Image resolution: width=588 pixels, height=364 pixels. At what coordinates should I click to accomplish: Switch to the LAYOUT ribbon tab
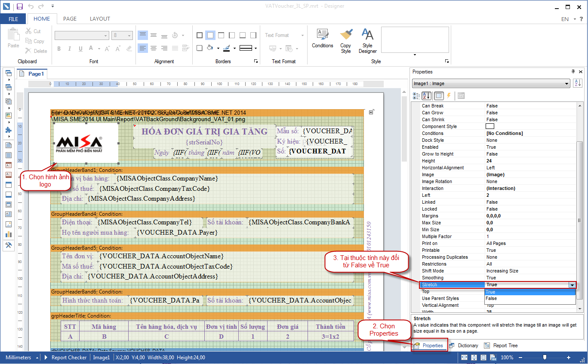pos(100,19)
